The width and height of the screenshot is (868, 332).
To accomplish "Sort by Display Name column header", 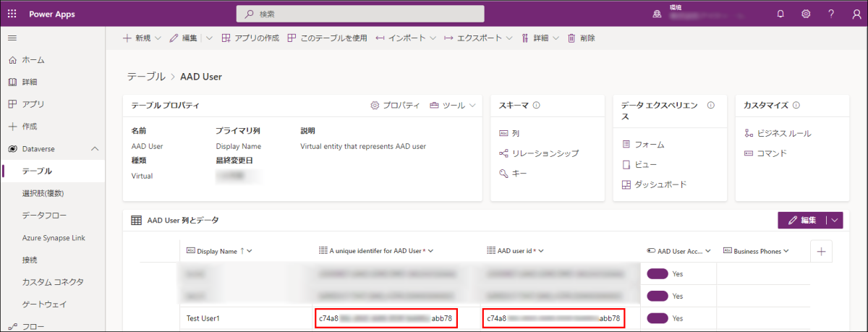I will (219, 251).
